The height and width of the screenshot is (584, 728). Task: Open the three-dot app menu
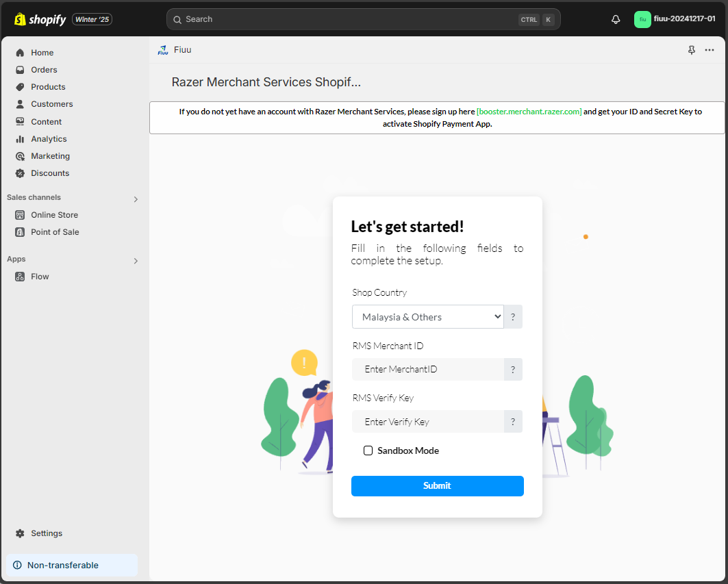(x=710, y=50)
